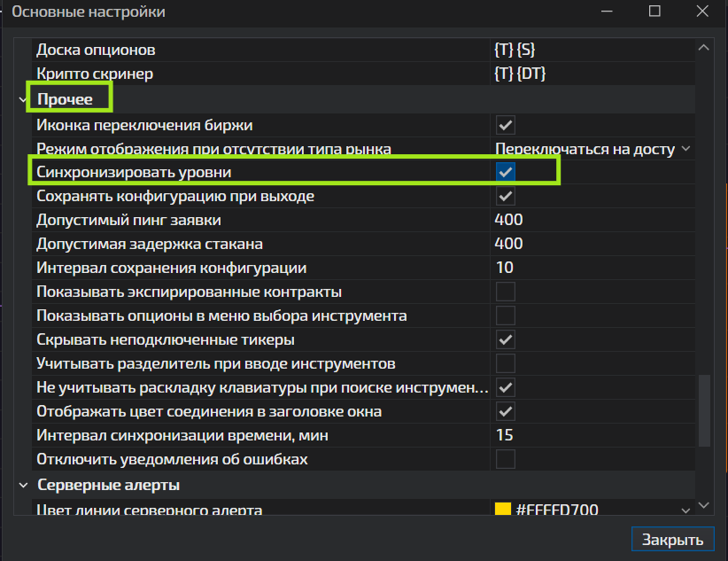
Task: Click the yellow #FFFFD700 color swatch
Action: pyautogui.click(x=503, y=510)
